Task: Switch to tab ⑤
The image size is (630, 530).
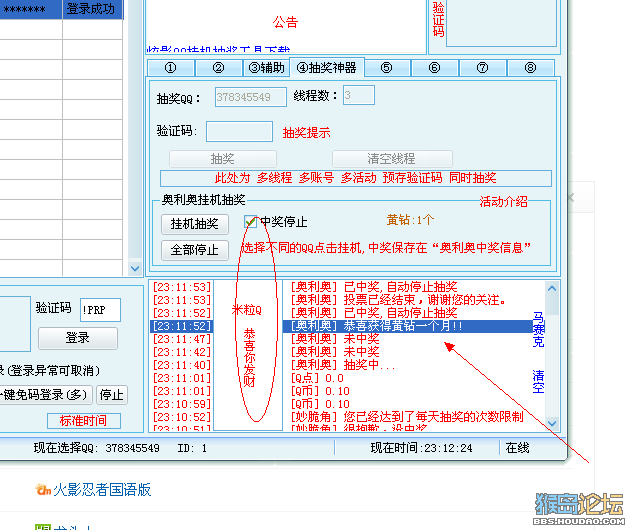Action: [387, 68]
